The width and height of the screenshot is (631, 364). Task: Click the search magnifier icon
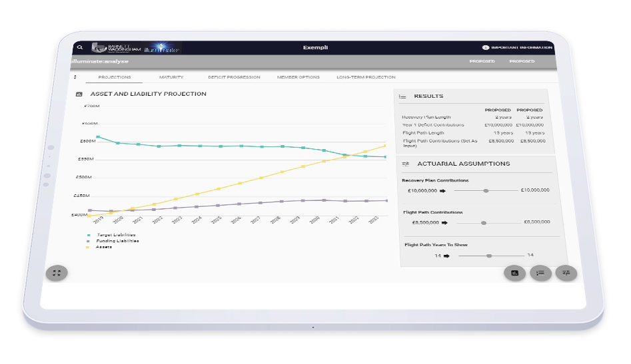(80, 47)
